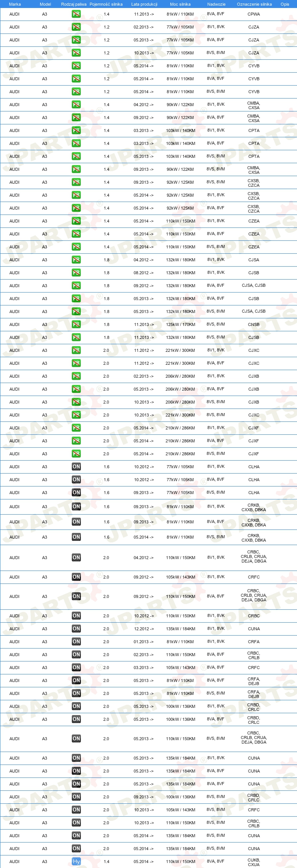Click ON icon in 09.2013 CRBD, CRLC row
The height and width of the screenshot is (868, 297).
click(76, 797)
